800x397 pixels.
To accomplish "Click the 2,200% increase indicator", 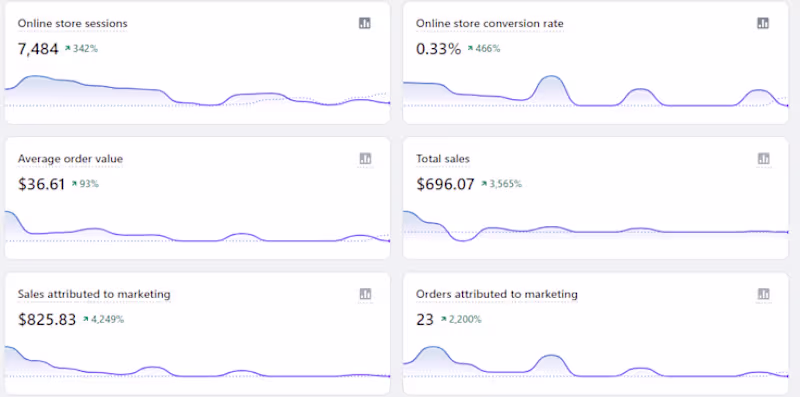I will click(x=461, y=319).
